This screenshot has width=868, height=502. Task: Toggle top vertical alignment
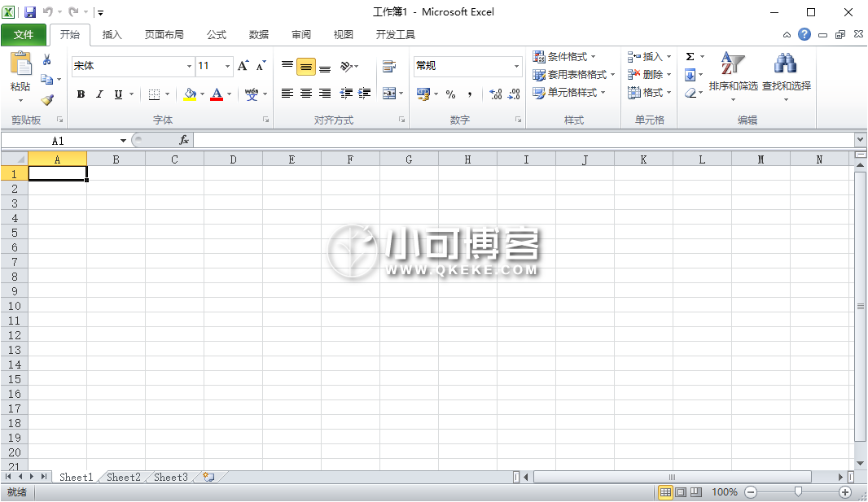[x=287, y=67]
